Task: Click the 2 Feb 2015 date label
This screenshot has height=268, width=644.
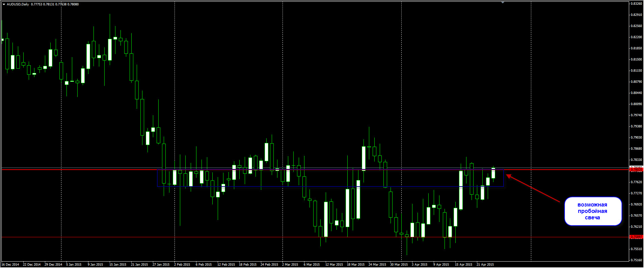Action: tap(182, 265)
